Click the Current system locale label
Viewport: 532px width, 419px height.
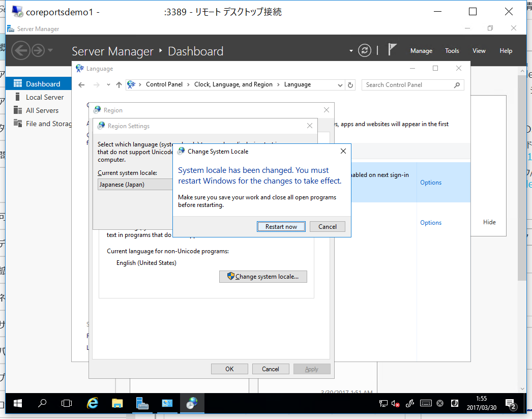pos(127,173)
